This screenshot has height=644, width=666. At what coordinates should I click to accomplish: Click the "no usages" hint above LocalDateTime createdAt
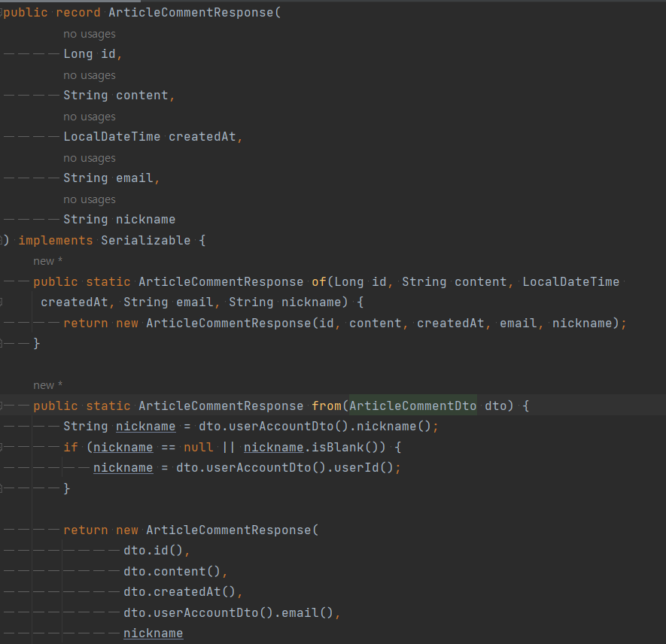click(x=90, y=117)
